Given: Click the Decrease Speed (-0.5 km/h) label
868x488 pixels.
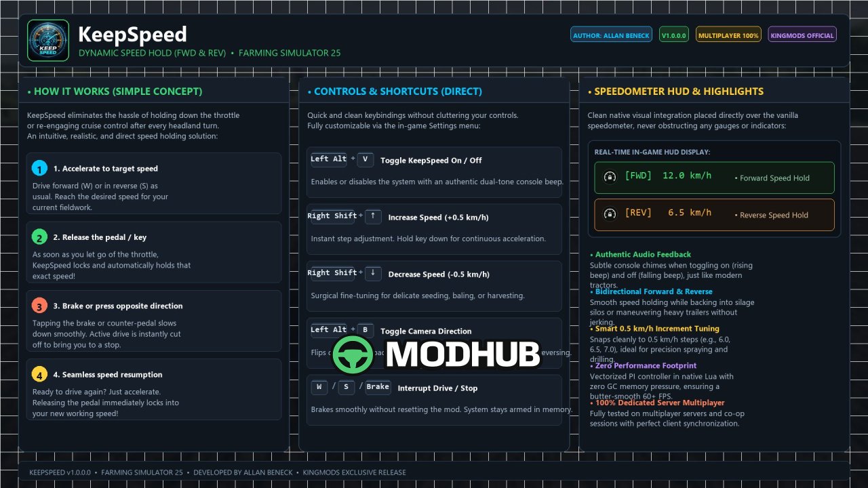Looking at the screenshot, I should coord(439,274).
